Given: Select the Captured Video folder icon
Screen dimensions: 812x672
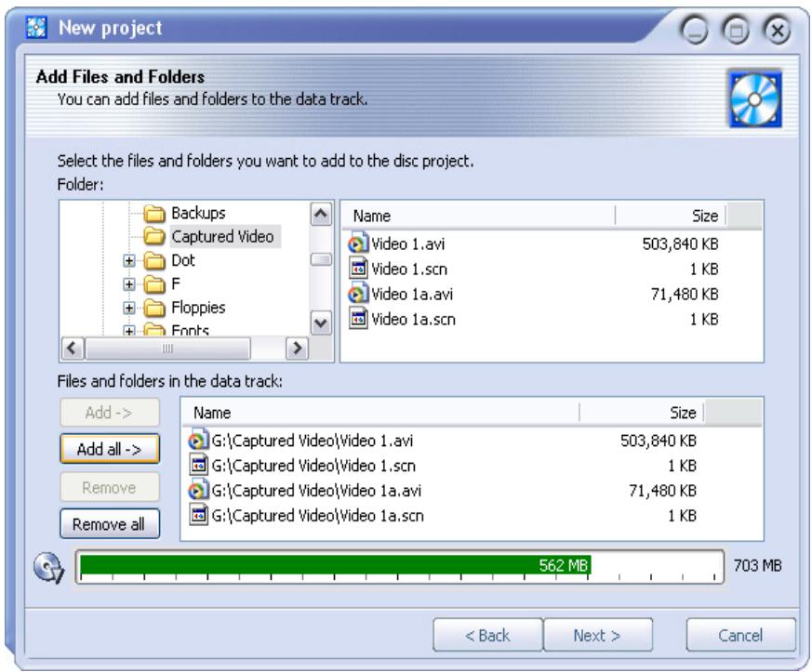Looking at the screenshot, I should [x=153, y=236].
